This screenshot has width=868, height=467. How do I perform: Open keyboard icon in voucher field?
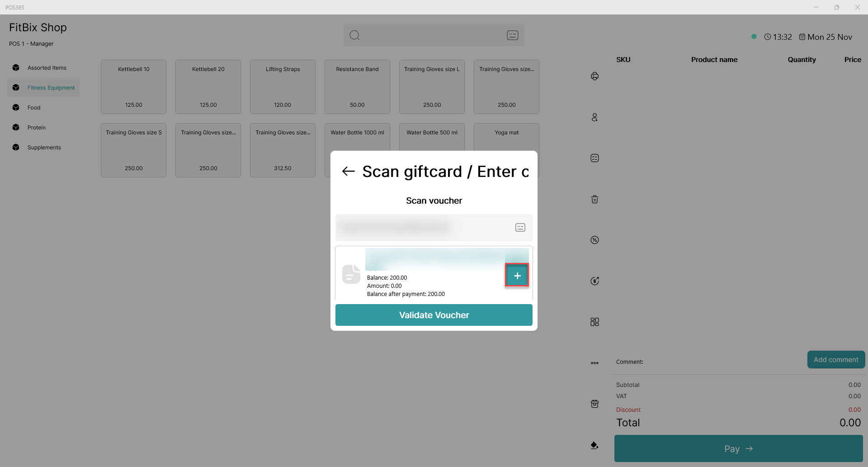coord(520,228)
